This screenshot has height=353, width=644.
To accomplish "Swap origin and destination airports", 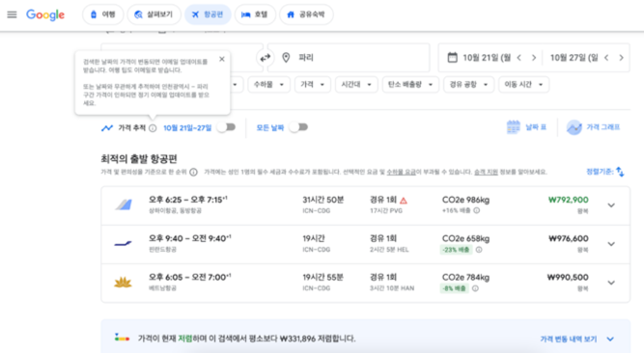I will coord(265,58).
